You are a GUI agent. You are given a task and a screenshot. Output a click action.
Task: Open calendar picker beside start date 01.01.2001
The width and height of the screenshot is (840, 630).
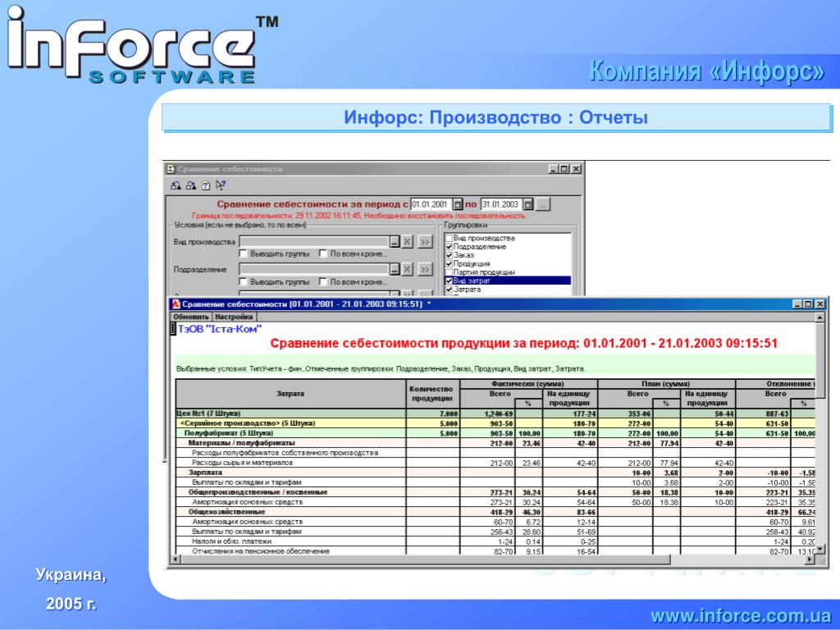point(458,204)
